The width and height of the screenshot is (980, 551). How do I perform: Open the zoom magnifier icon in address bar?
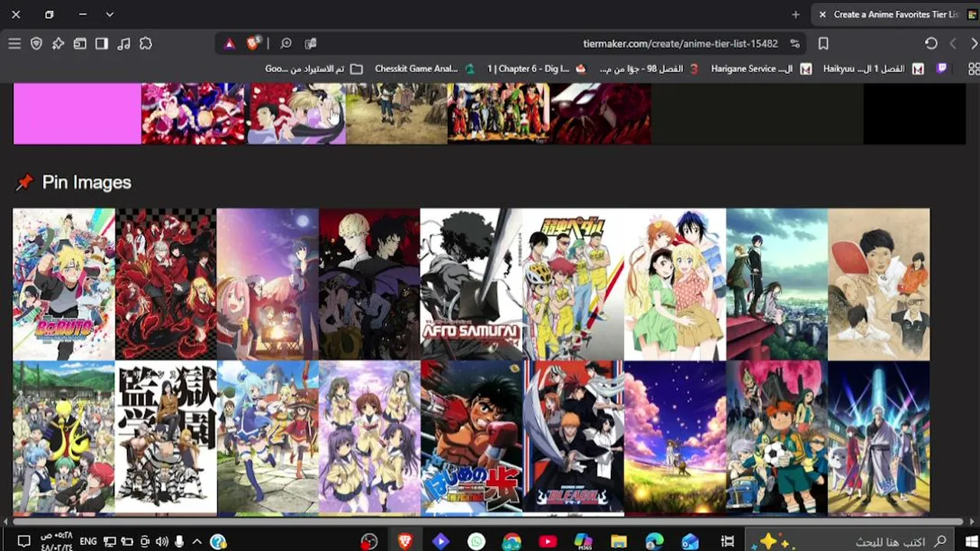(x=286, y=44)
